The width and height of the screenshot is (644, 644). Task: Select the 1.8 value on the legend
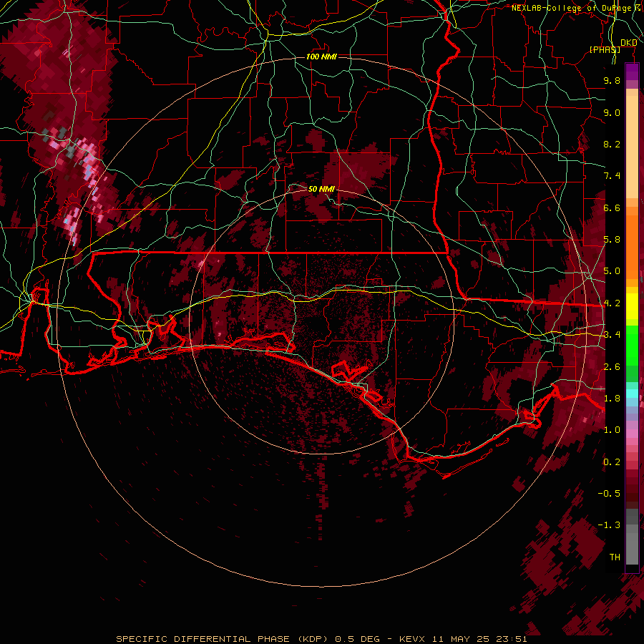click(x=612, y=399)
